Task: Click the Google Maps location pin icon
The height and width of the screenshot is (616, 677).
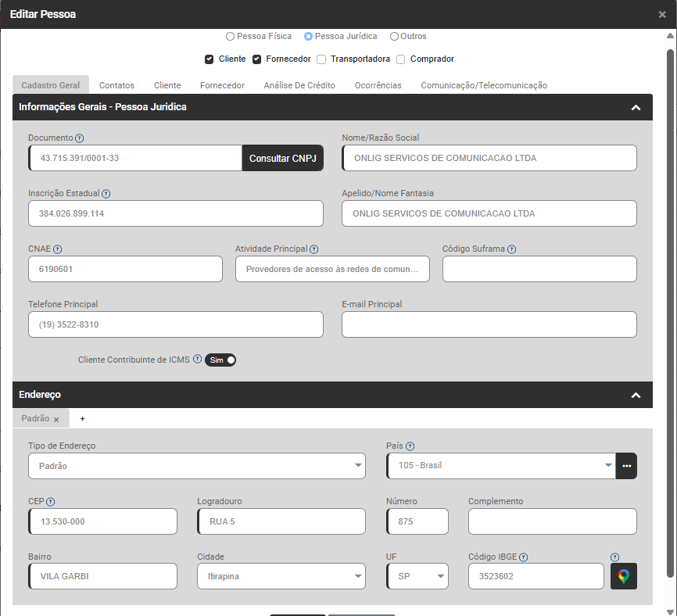Action: click(x=623, y=576)
